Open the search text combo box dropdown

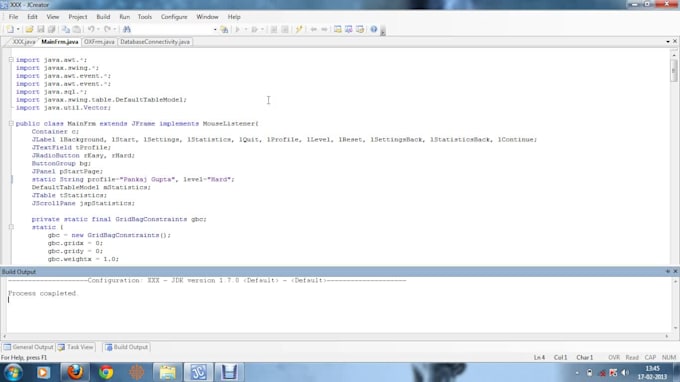pyautogui.click(x=215, y=29)
